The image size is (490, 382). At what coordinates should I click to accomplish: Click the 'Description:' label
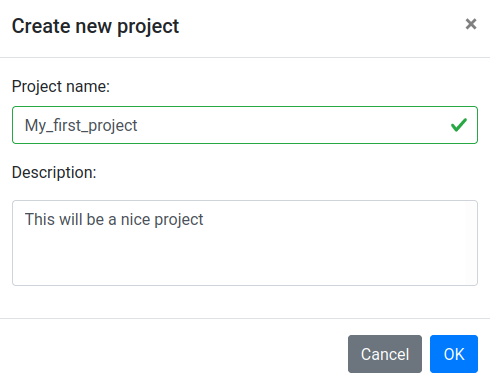[54, 173]
